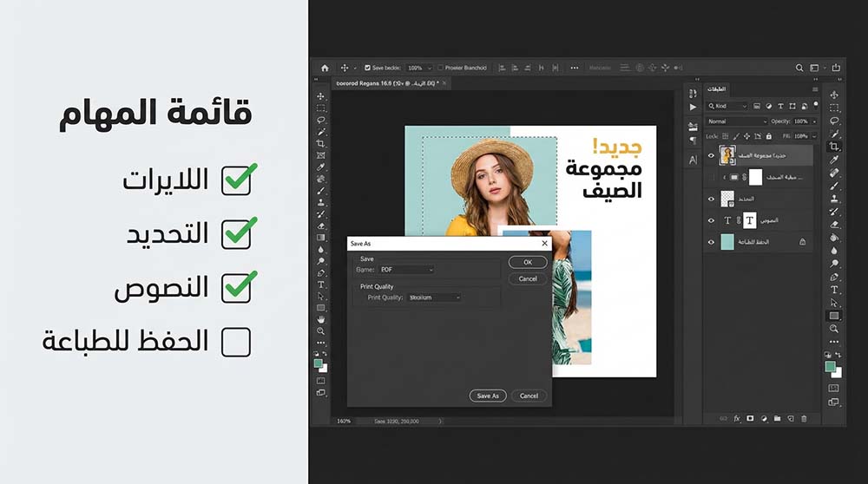
Task: Select the Magic Wand tool in left toolbar
Action: [x=321, y=132]
